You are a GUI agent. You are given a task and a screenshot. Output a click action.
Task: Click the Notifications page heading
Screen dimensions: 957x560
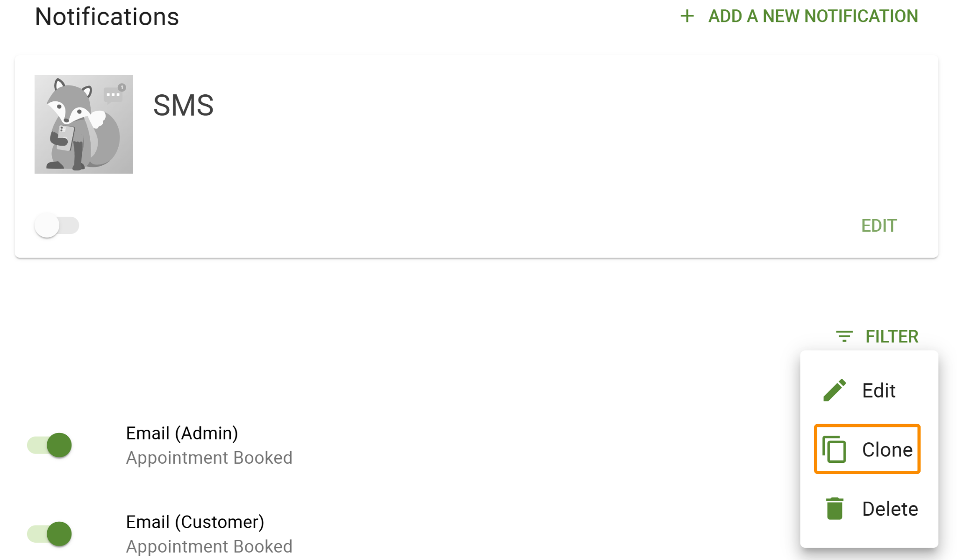click(x=107, y=17)
